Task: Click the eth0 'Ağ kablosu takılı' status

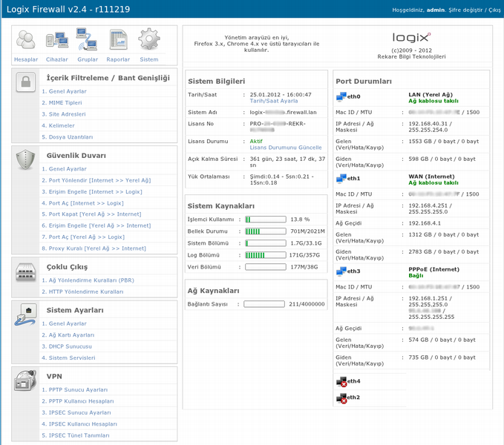Action: tap(433, 101)
